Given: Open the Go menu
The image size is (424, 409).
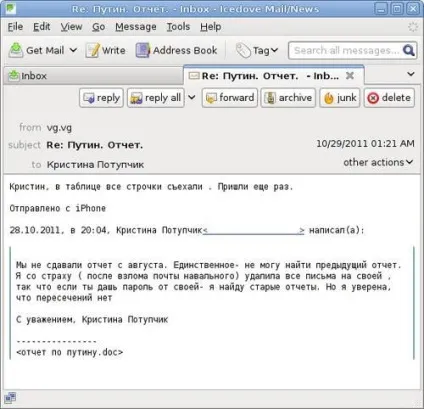Looking at the screenshot, I should pyautogui.click(x=98, y=27).
